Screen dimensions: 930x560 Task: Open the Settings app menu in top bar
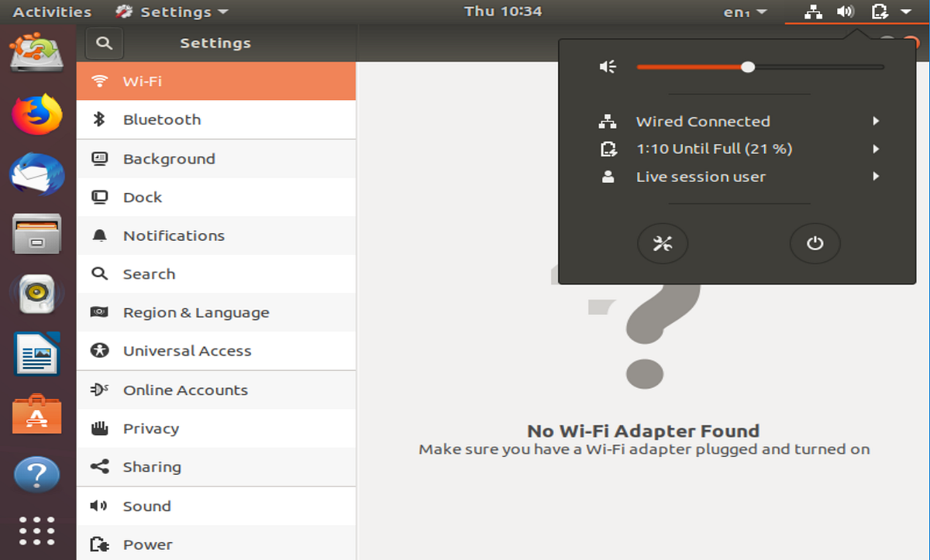point(172,12)
